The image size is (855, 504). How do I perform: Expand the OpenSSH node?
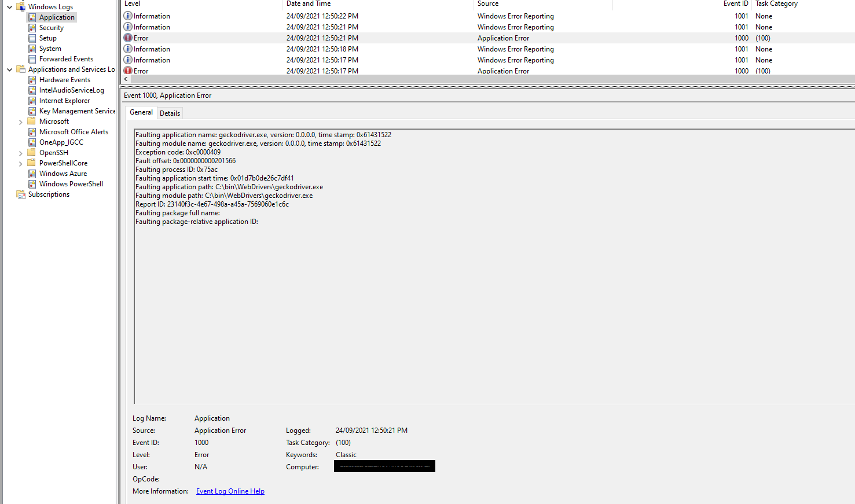[22, 152]
